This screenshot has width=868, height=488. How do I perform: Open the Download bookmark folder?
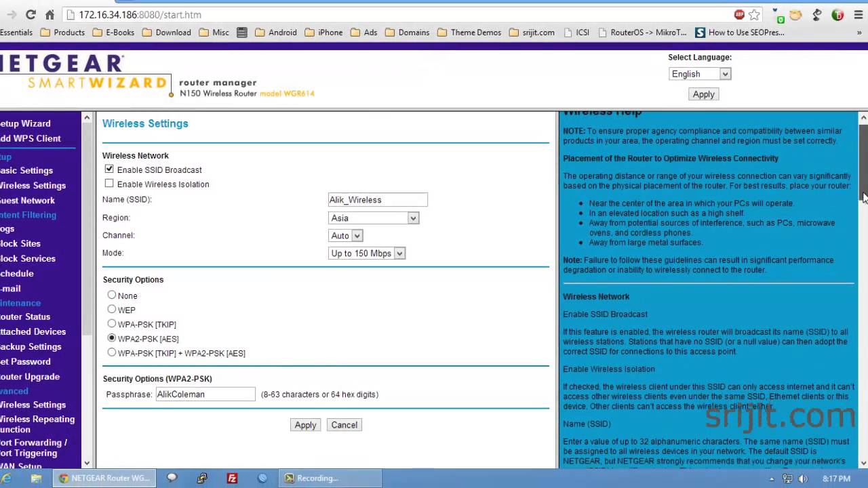pos(166,32)
